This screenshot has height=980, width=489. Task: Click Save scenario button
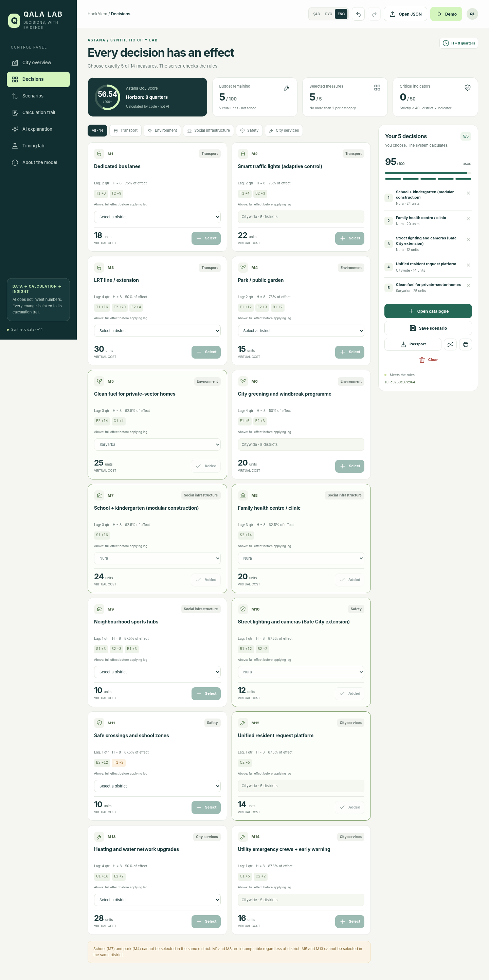tap(428, 328)
